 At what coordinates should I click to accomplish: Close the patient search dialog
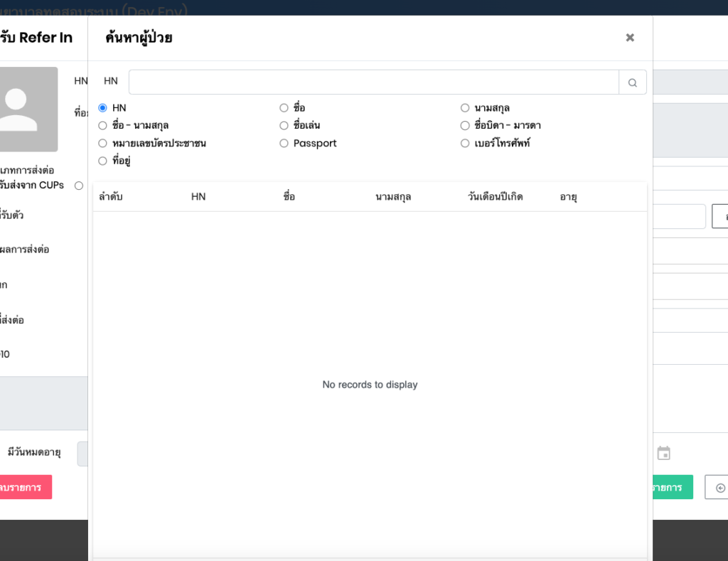click(x=629, y=38)
